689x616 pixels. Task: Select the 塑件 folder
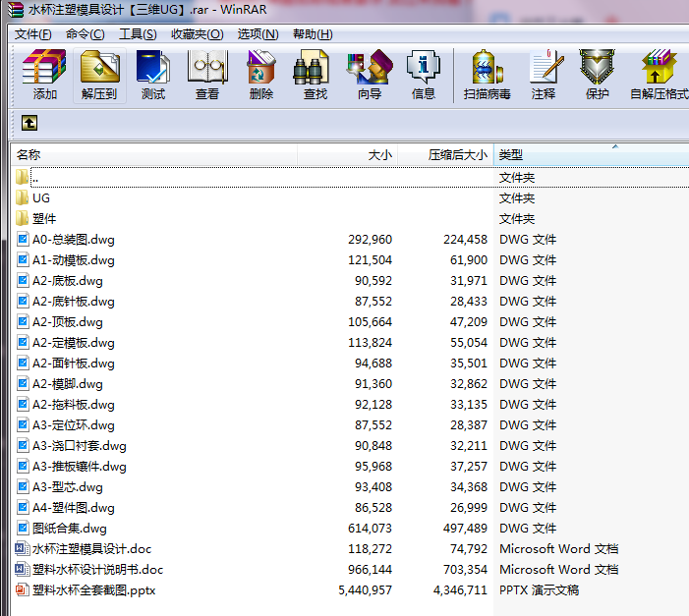coord(350,219)
